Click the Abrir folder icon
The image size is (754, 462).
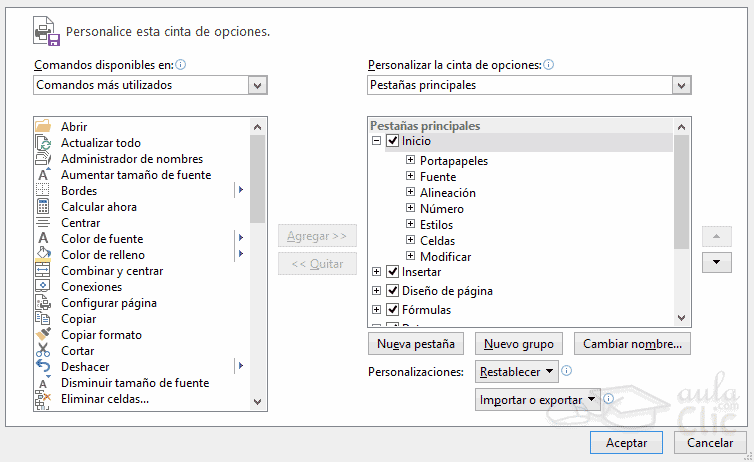tap(43, 127)
